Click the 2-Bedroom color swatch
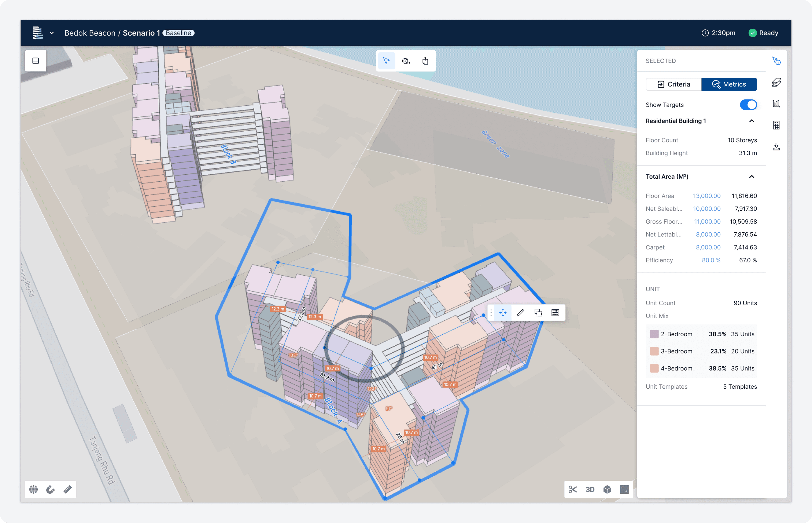This screenshot has height=523, width=812. 654,334
